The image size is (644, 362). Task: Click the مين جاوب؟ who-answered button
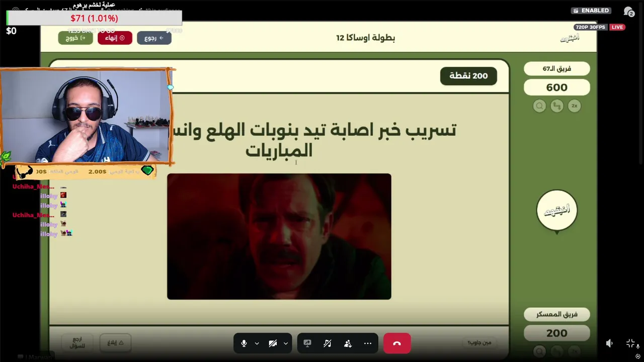[x=479, y=342]
